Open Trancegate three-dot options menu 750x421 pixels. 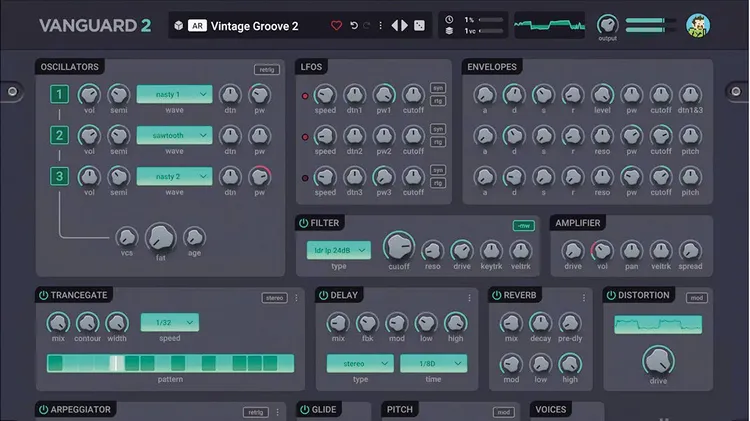point(296,297)
